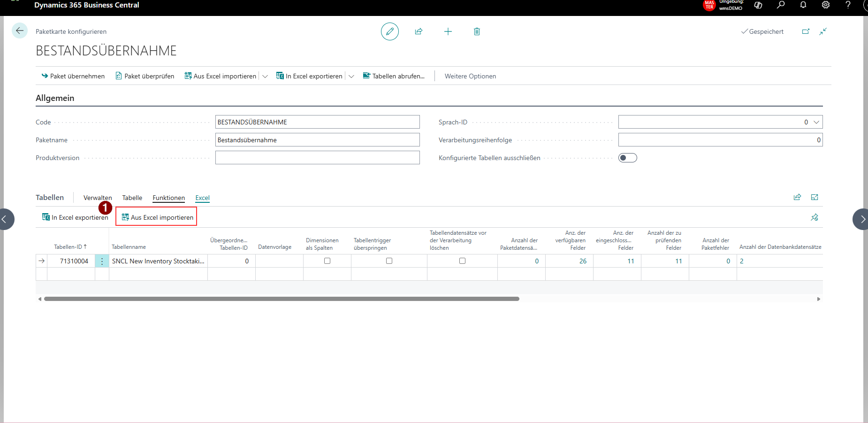868x423 pixels.
Task: Select the Excel tab
Action: [203, 198]
